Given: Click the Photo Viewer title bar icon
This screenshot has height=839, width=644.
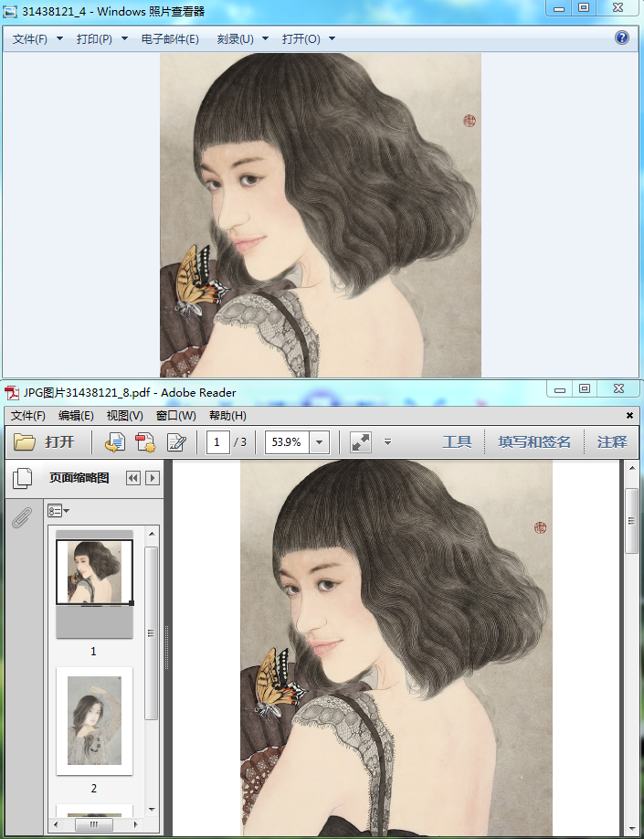Looking at the screenshot, I should tap(11, 11).
